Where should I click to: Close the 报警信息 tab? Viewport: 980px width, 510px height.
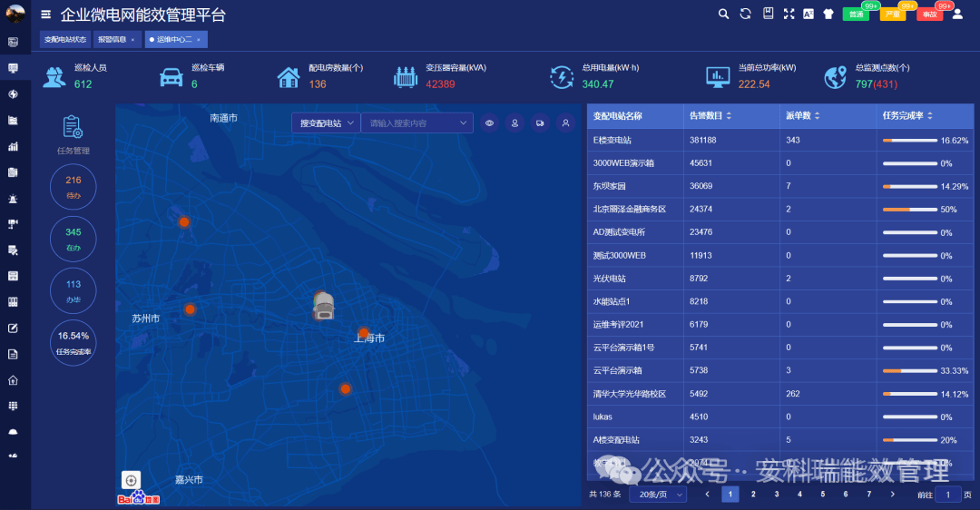pos(132,40)
